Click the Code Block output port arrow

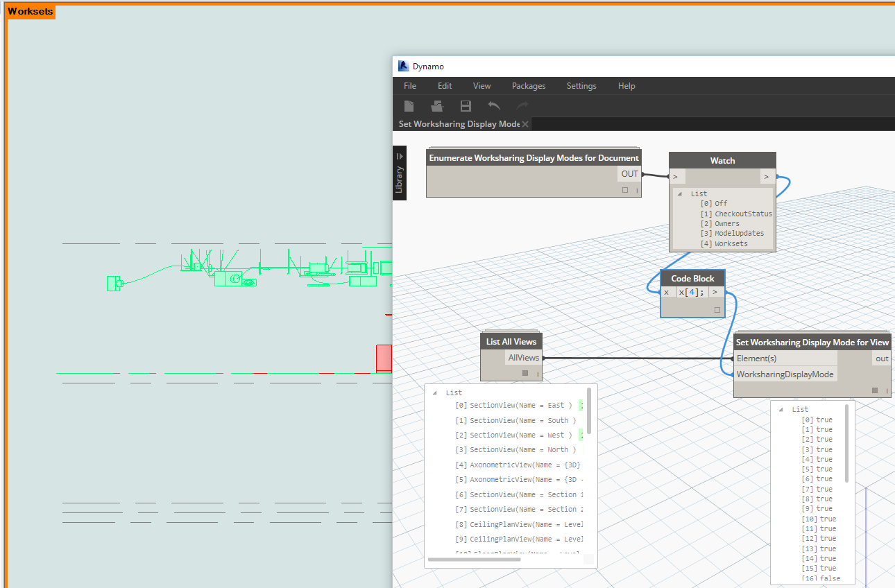715,292
